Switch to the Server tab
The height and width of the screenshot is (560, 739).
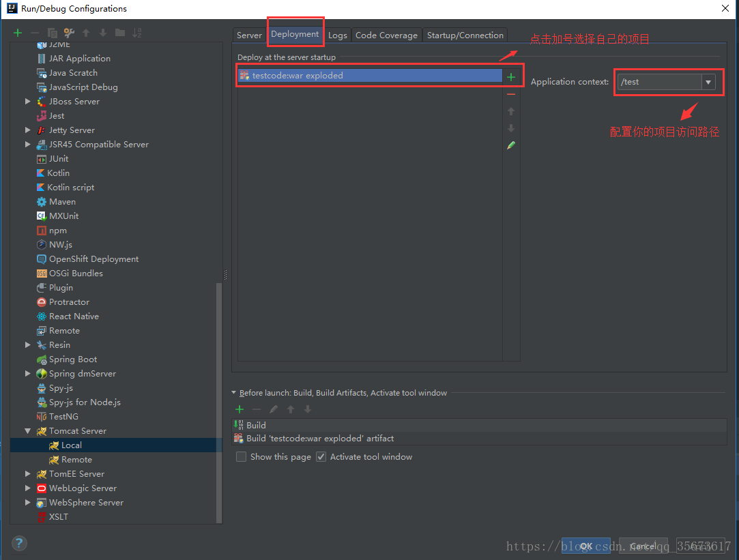249,35
